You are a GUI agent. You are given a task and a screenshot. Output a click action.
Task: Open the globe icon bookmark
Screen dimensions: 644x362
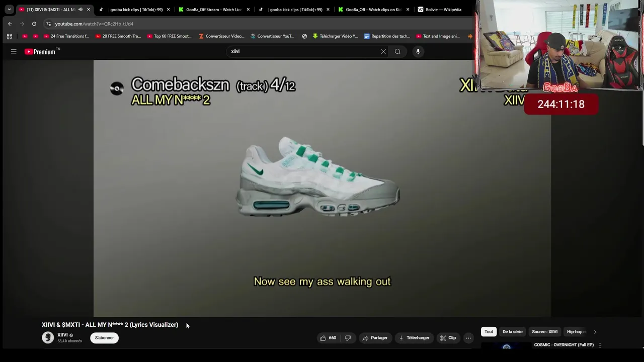click(304, 36)
